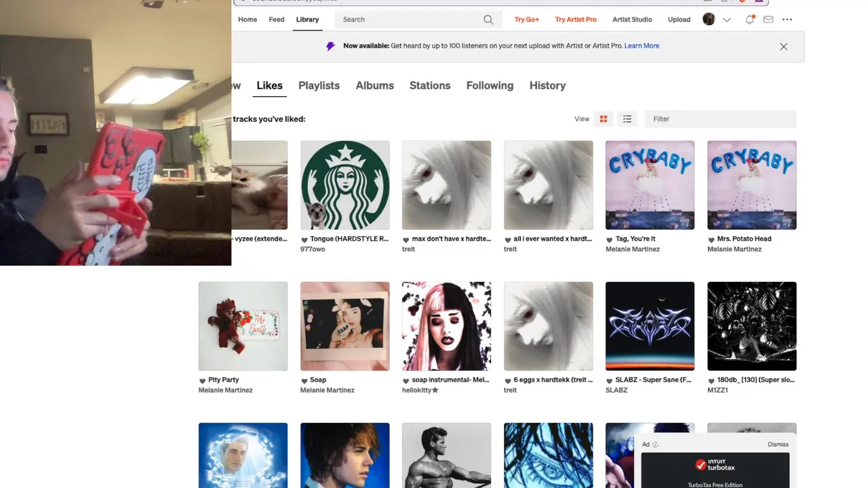Open the 6 eggs x hardtekk artwork
The height and width of the screenshot is (488, 868).
pyautogui.click(x=549, y=326)
